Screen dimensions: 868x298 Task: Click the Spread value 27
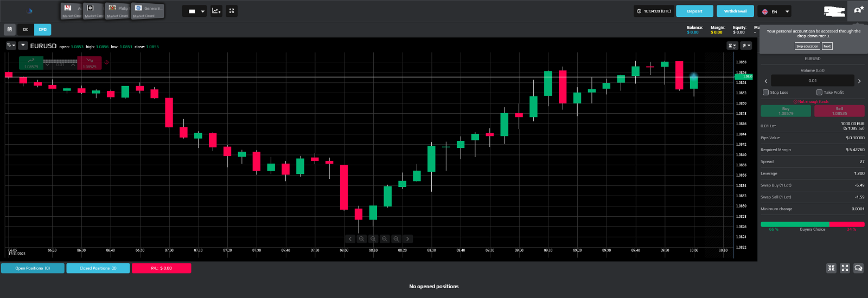[861, 161]
